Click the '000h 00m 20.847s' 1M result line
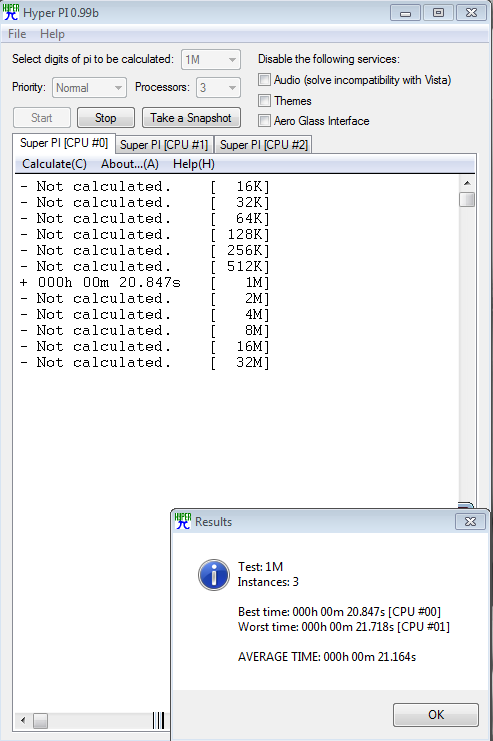The height and width of the screenshot is (741, 493). click(145, 283)
